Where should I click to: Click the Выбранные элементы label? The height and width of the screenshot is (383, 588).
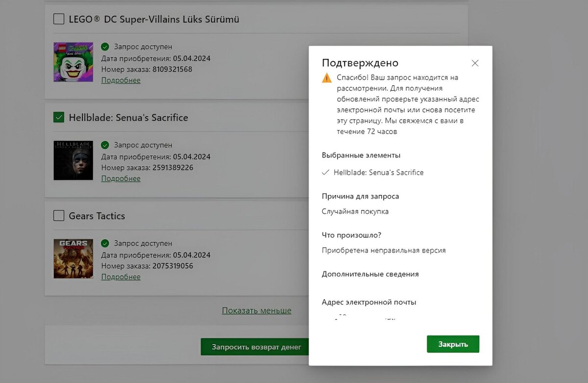click(361, 155)
